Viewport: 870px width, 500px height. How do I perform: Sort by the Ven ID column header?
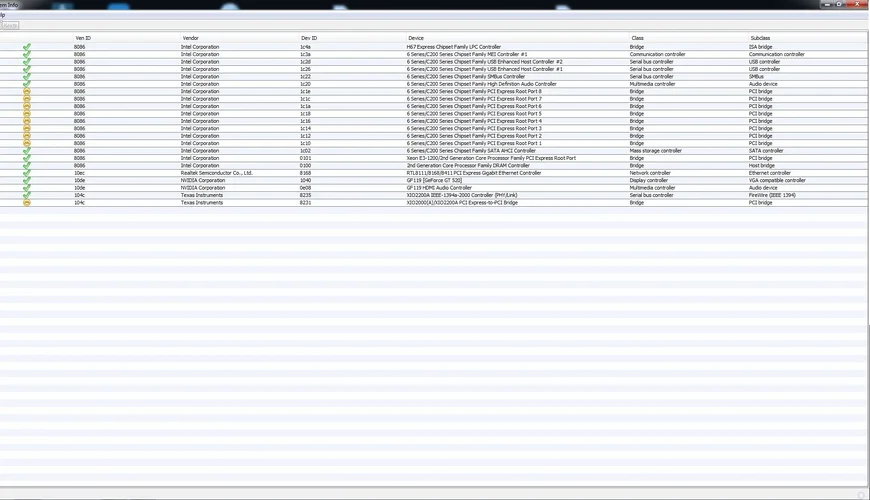(83, 38)
